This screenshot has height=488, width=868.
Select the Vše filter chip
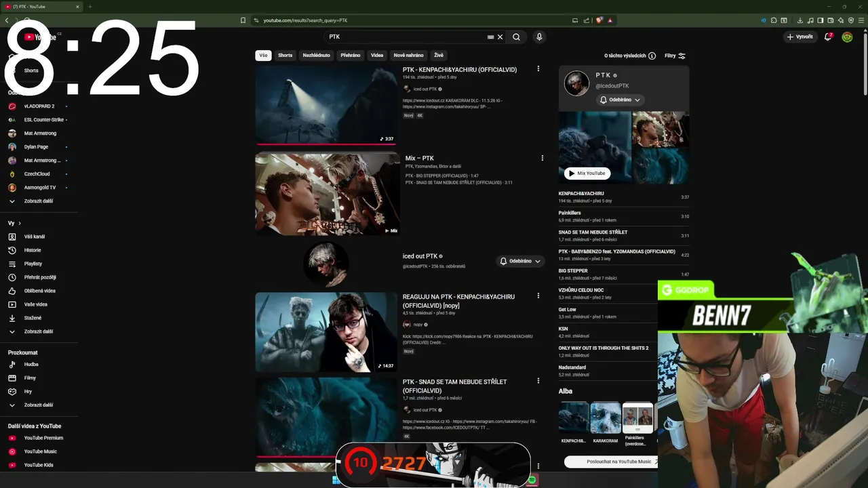coord(263,56)
